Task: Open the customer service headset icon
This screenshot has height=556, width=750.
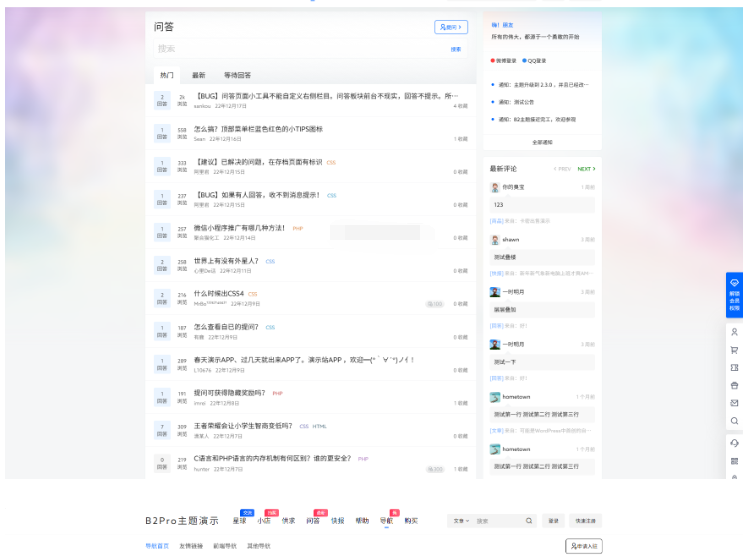Action: (x=734, y=443)
